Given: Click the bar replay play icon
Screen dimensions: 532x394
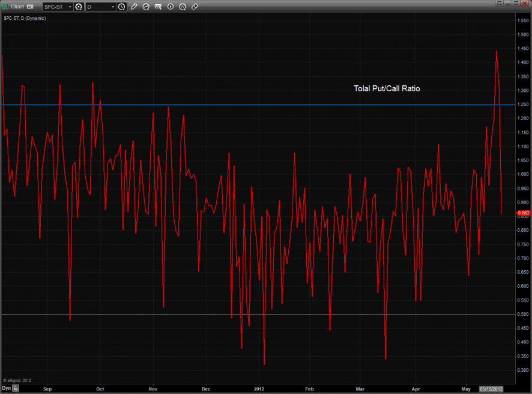Looking at the screenshot, I should [171, 7].
